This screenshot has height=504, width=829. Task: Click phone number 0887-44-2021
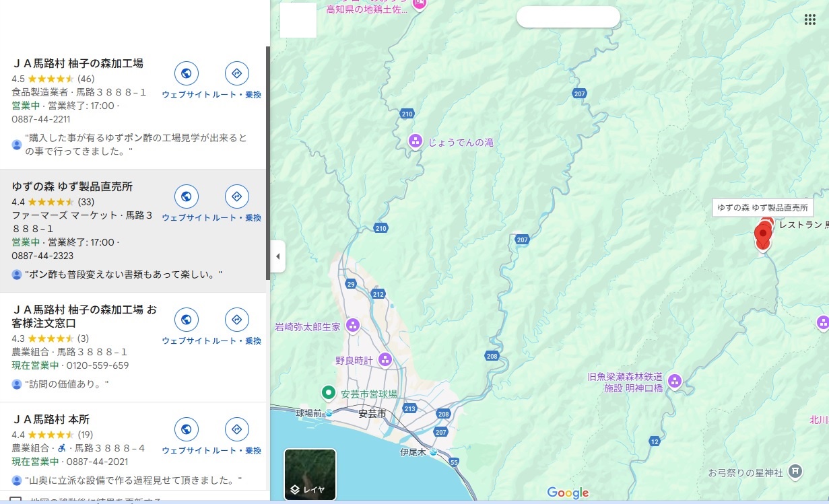pyautogui.click(x=98, y=462)
